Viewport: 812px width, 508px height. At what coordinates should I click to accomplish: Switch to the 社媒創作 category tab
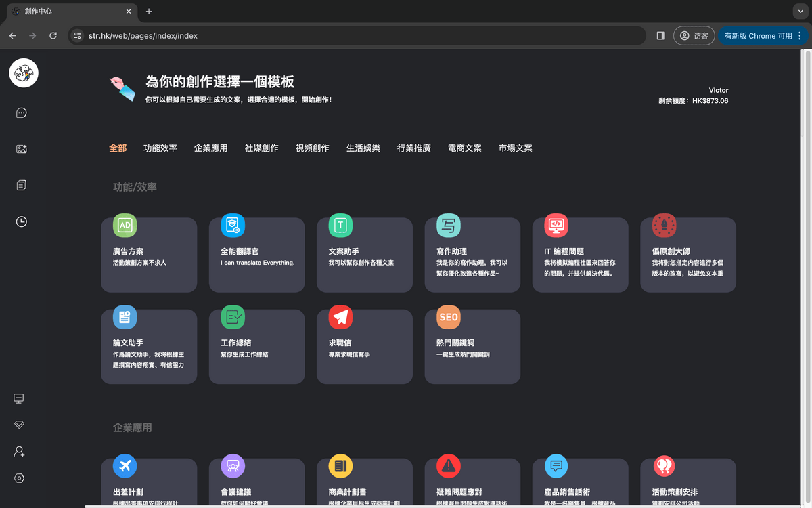[x=261, y=148]
